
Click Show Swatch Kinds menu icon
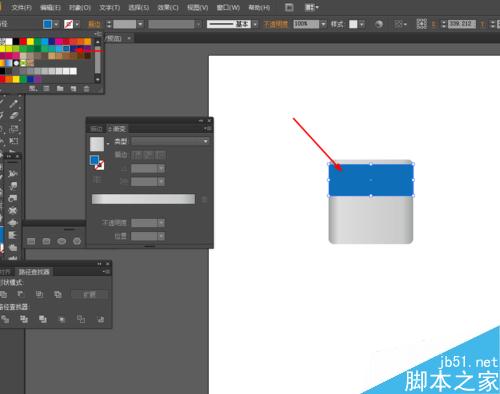point(46,88)
